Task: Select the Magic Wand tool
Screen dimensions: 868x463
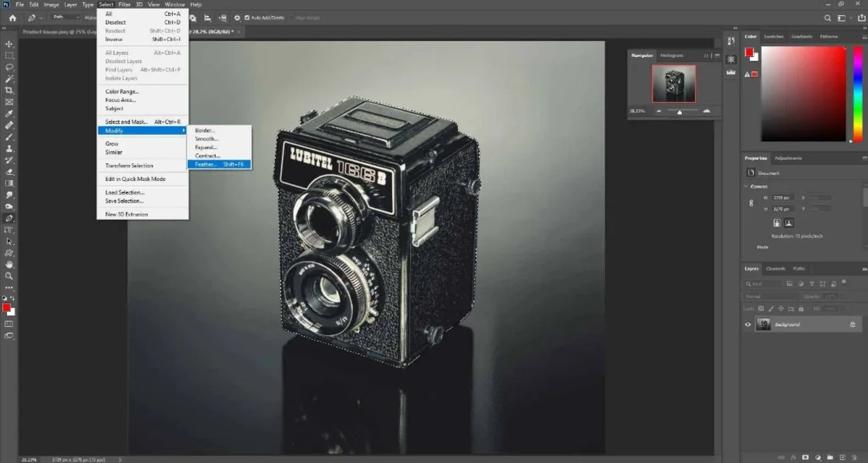Action: (9, 78)
